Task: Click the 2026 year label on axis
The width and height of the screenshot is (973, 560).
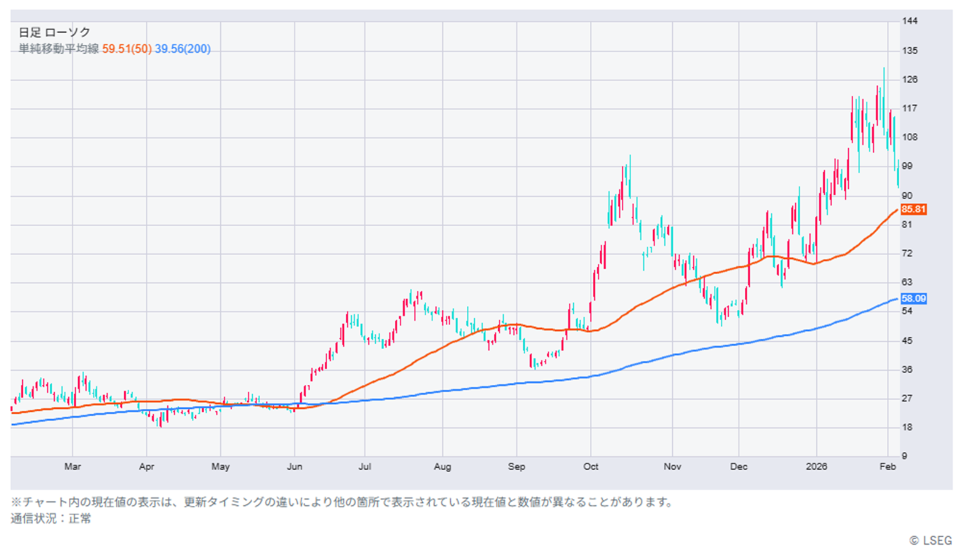Action: (816, 467)
